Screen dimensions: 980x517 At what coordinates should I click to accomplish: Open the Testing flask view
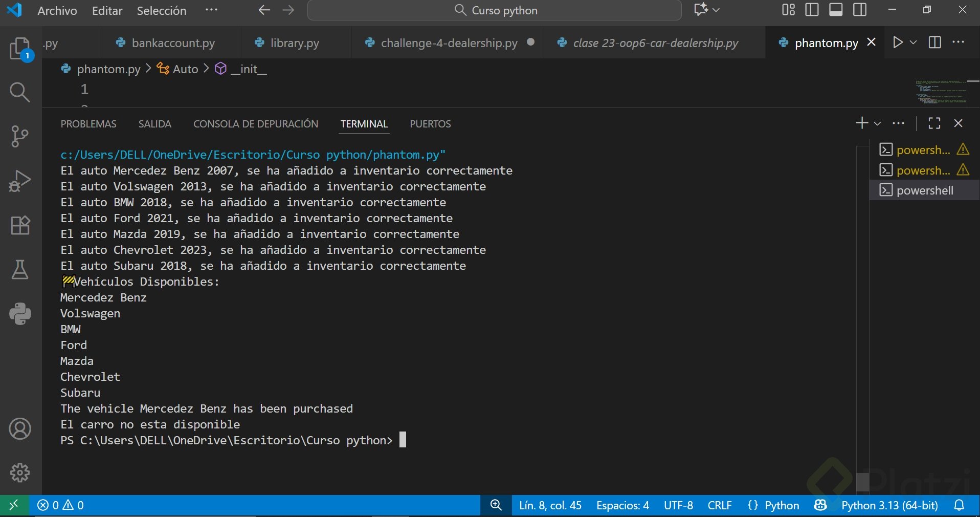click(20, 270)
